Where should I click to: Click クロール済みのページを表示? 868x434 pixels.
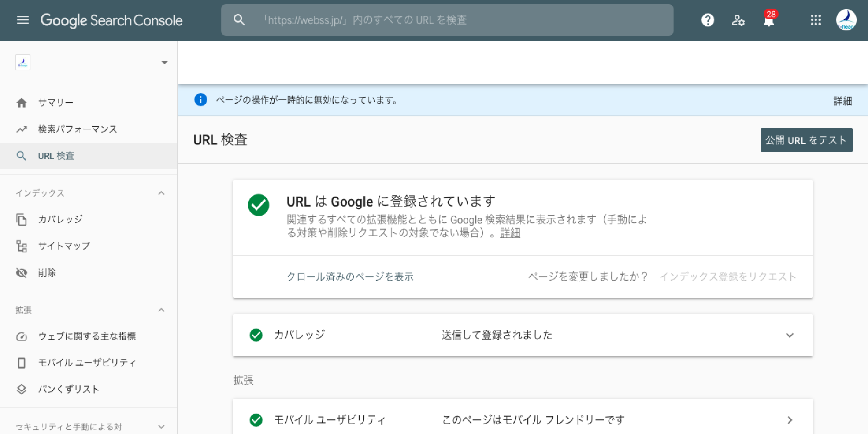coord(350,277)
